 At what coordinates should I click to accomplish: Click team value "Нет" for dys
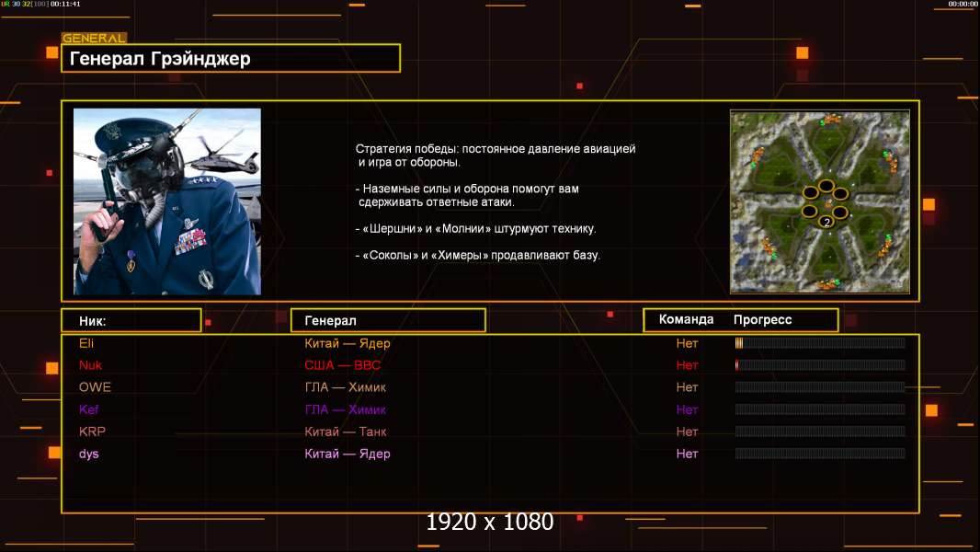[687, 454]
